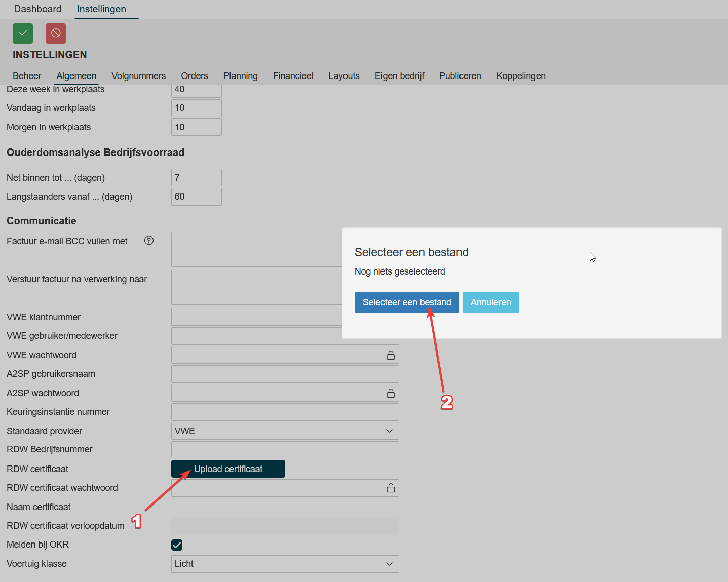Open the Financieel settings tab

(x=293, y=76)
